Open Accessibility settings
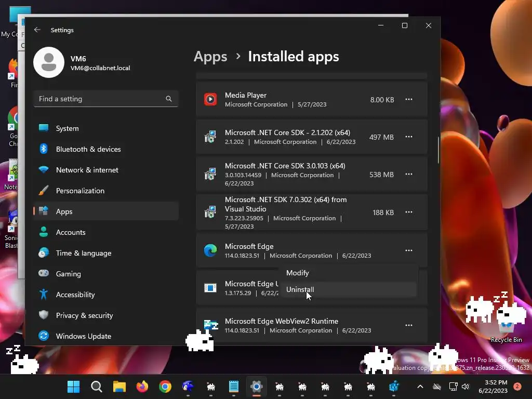Image resolution: width=532 pixels, height=399 pixels. click(x=106, y=295)
